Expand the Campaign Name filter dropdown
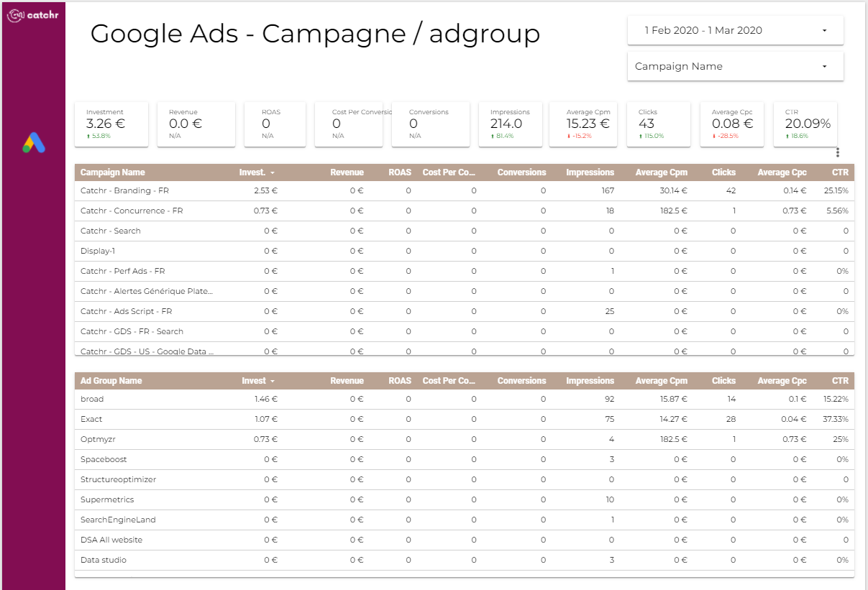The image size is (868, 590). click(735, 67)
